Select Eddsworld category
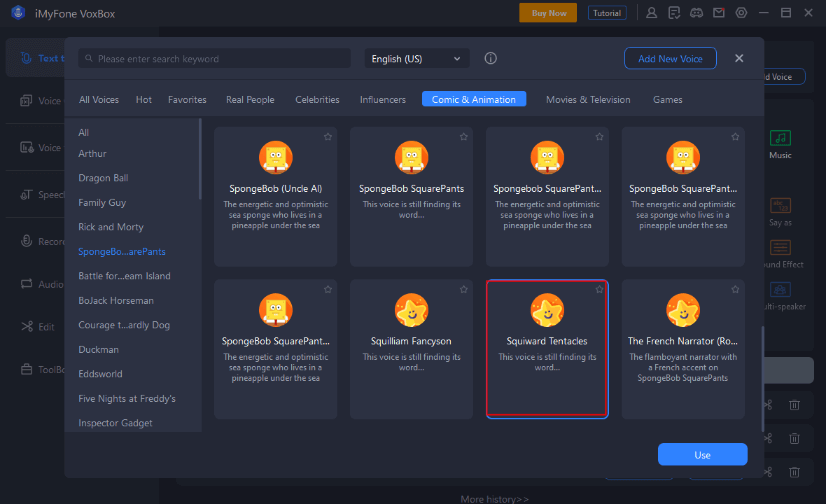826x504 pixels. [x=100, y=374]
